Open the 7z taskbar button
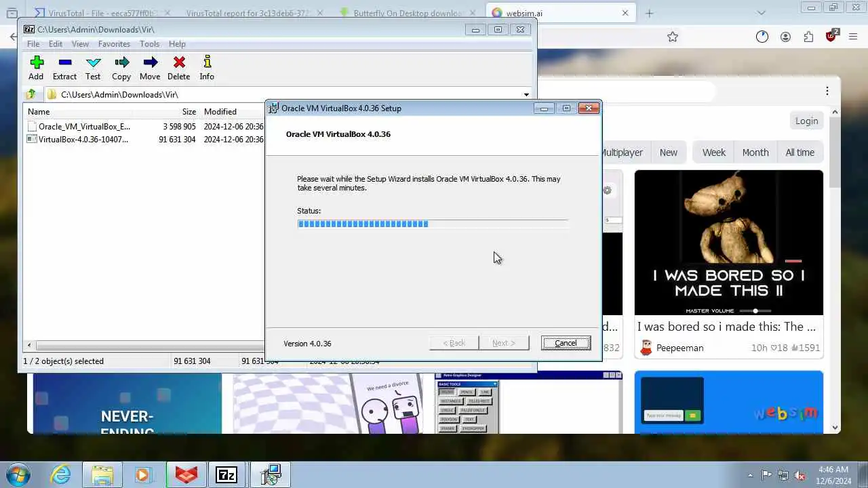Image resolution: width=868 pixels, height=488 pixels. [227, 475]
